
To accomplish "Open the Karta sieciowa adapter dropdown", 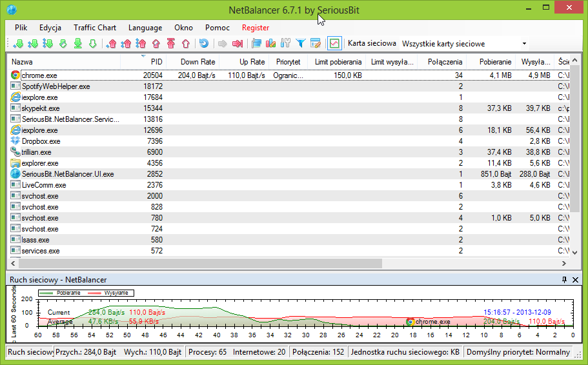I will click(x=524, y=43).
